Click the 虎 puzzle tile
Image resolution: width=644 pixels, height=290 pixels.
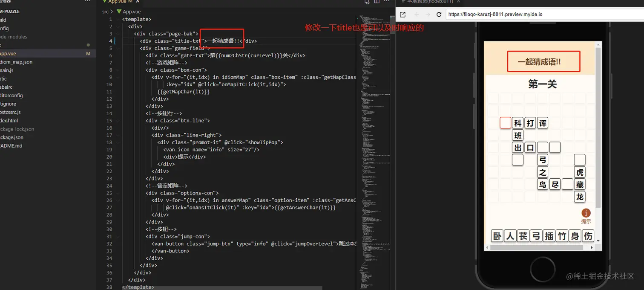click(579, 172)
